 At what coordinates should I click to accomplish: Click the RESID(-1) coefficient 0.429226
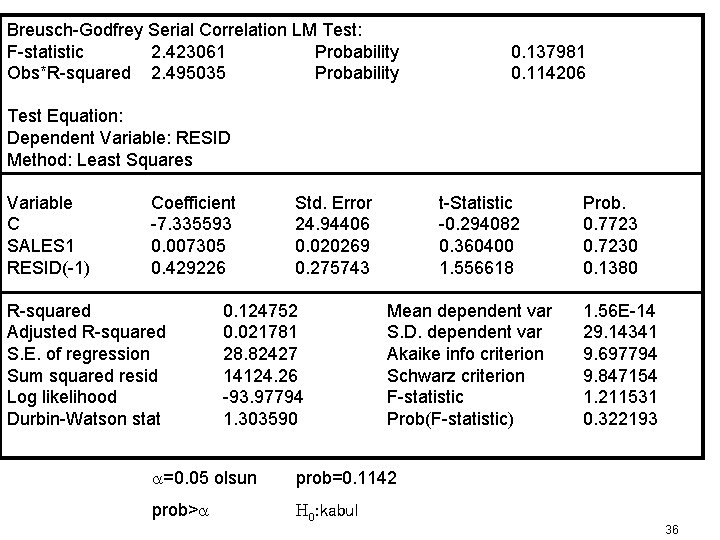click(x=188, y=268)
